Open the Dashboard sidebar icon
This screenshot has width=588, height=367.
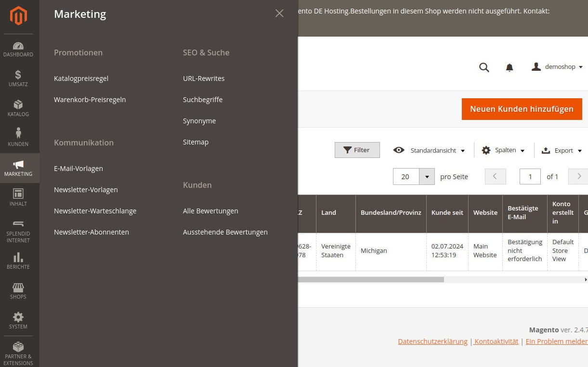(x=18, y=46)
